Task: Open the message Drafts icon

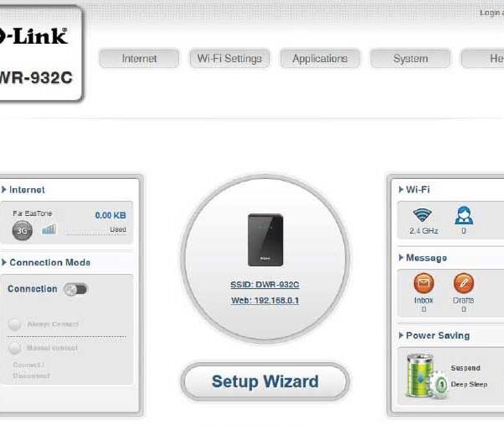Action: (464, 283)
